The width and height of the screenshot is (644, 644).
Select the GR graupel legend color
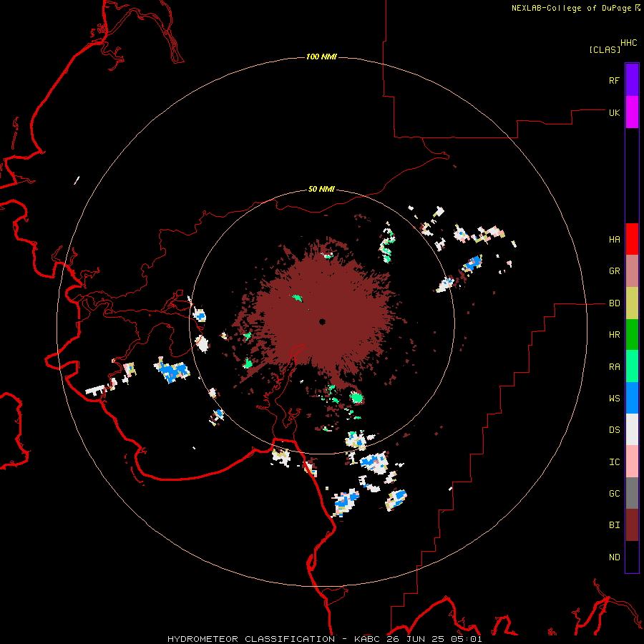(632, 271)
